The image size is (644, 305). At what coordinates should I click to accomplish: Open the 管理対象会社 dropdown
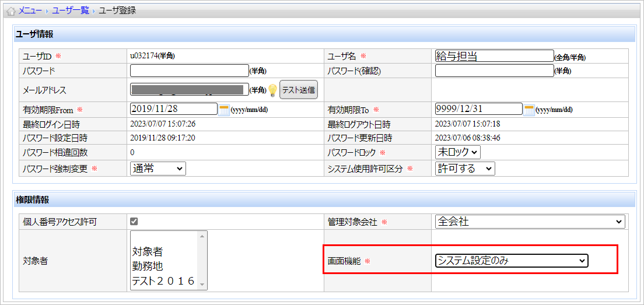pos(530,222)
